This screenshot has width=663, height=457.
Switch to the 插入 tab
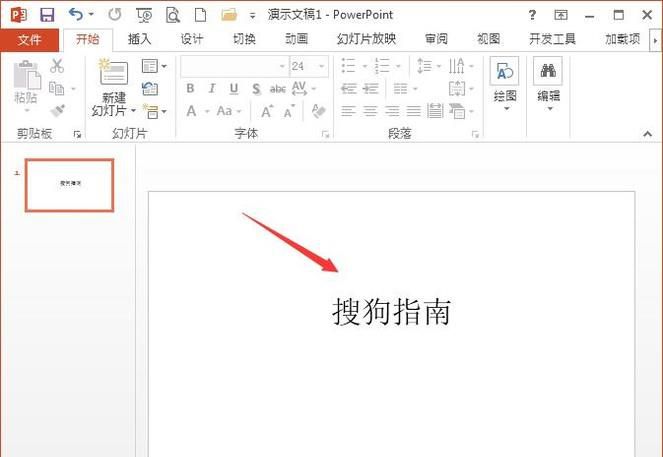140,39
